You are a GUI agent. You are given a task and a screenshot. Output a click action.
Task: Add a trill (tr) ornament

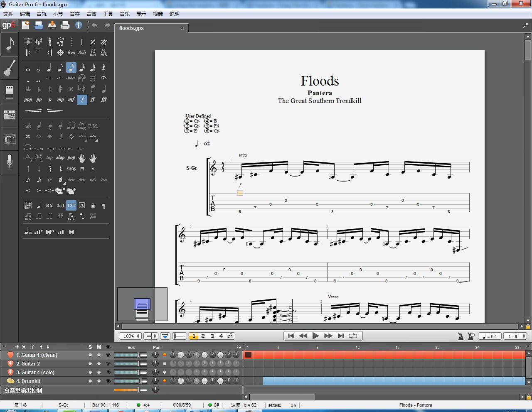coord(49,180)
